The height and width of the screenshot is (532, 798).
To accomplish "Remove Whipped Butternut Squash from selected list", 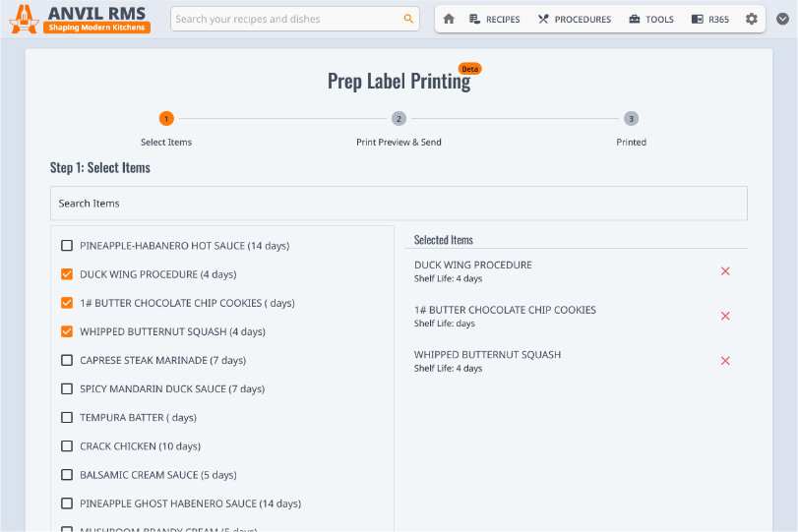I will [725, 361].
